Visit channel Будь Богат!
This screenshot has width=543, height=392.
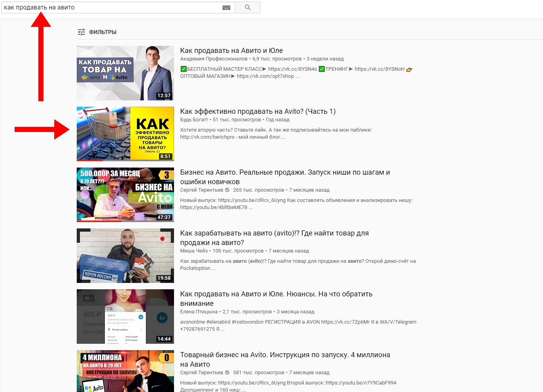pos(194,120)
